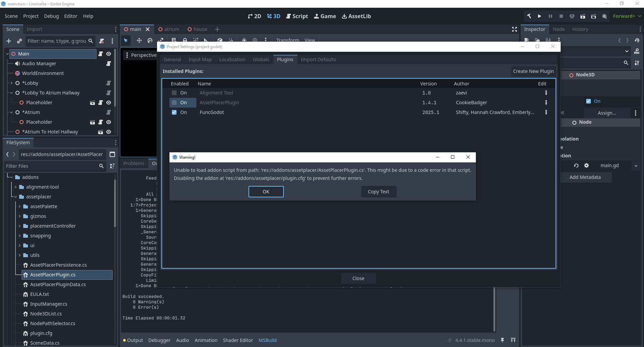Click the Run Project play icon
644x347 pixels.
click(539, 16)
